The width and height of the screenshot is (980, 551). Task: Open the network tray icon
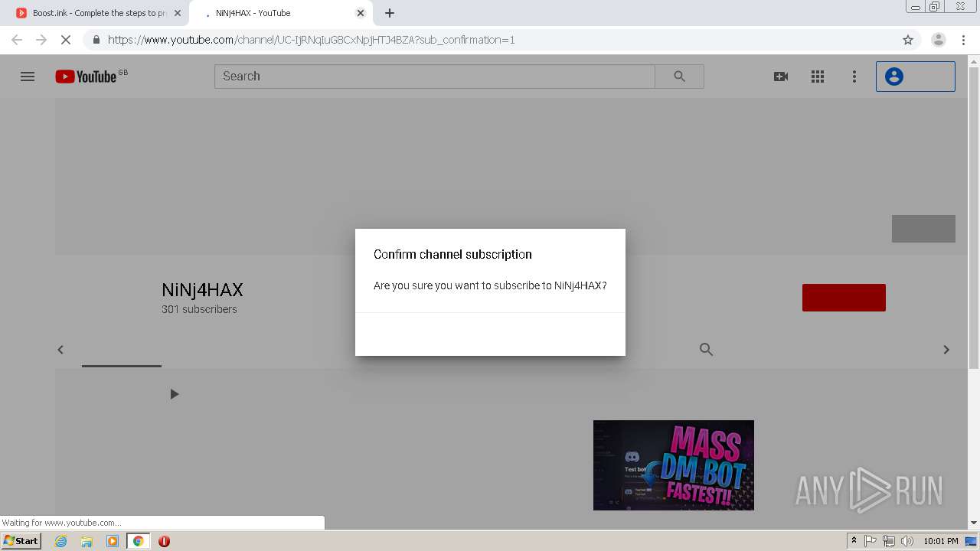[x=889, y=541]
